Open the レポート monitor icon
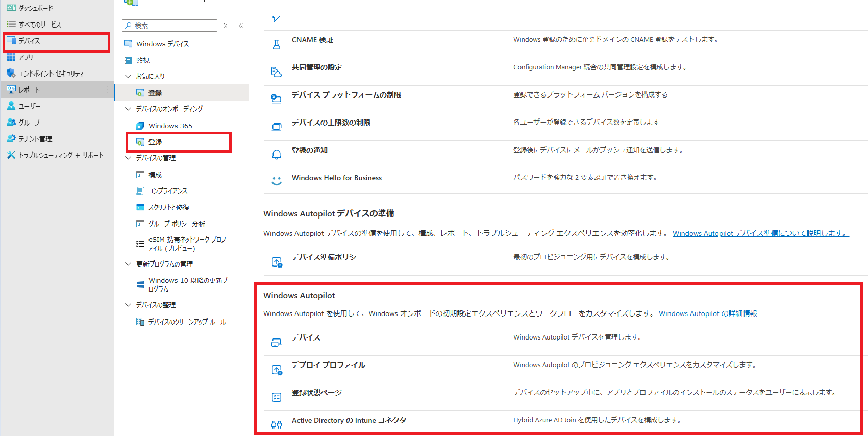The image size is (868, 436). coord(11,90)
